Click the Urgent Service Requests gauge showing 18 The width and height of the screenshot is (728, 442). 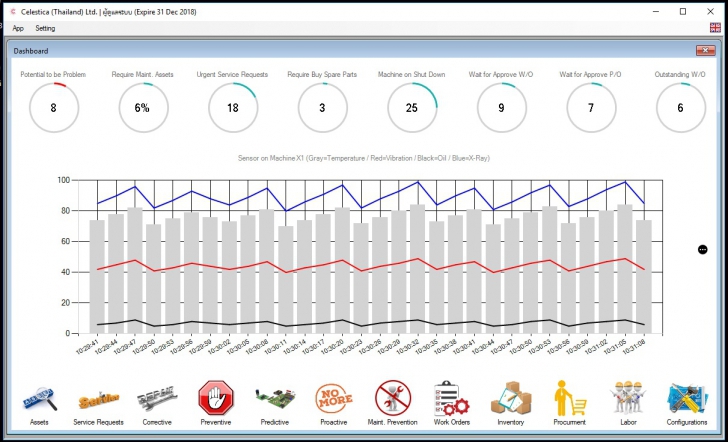pos(233,108)
